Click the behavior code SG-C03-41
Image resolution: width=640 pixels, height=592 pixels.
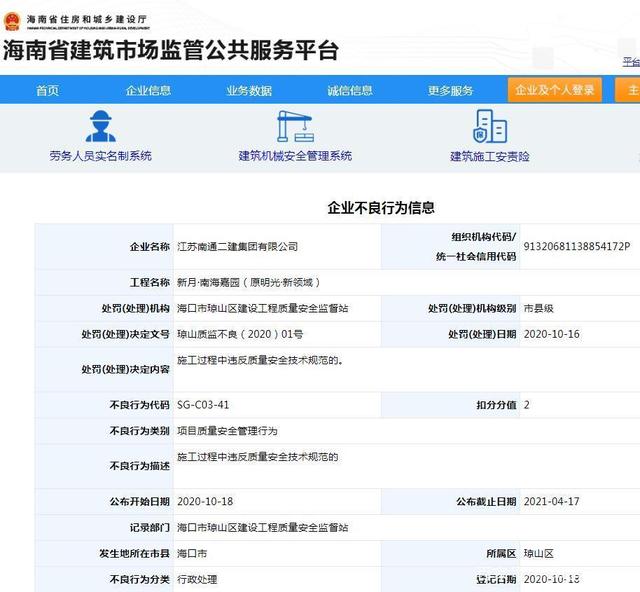tap(204, 405)
